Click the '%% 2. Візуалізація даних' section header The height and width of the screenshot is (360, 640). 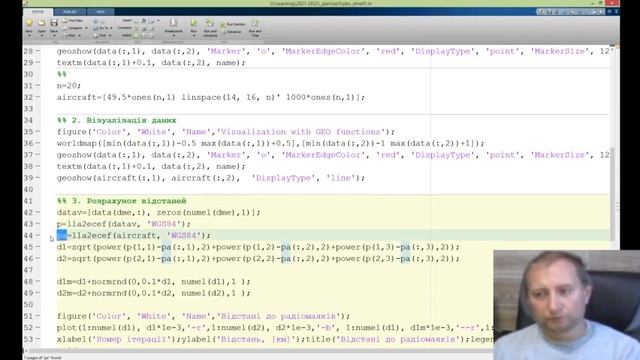coord(117,120)
